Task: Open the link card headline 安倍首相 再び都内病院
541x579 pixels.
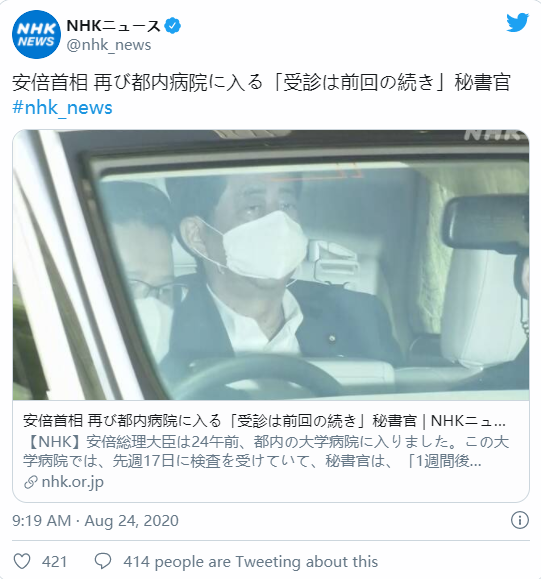Action: 264,421
